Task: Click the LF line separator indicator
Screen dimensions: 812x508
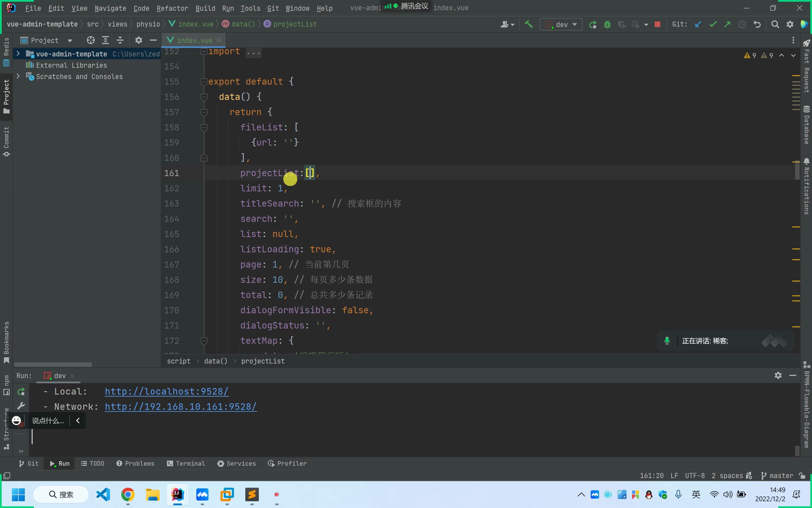Action: click(674, 476)
